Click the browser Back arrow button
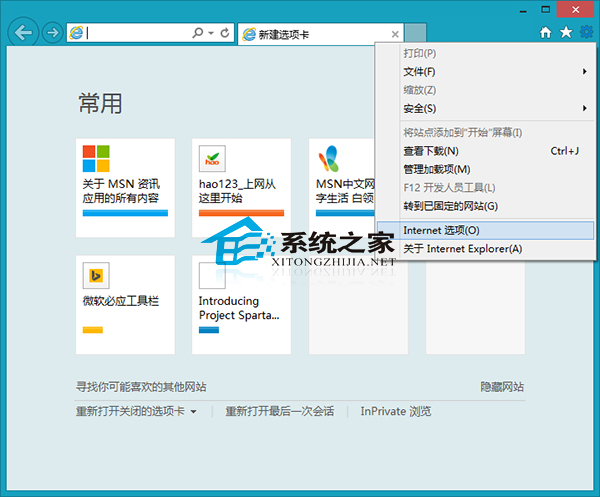This screenshot has height=497, width=600. pyautogui.click(x=23, y=33)
